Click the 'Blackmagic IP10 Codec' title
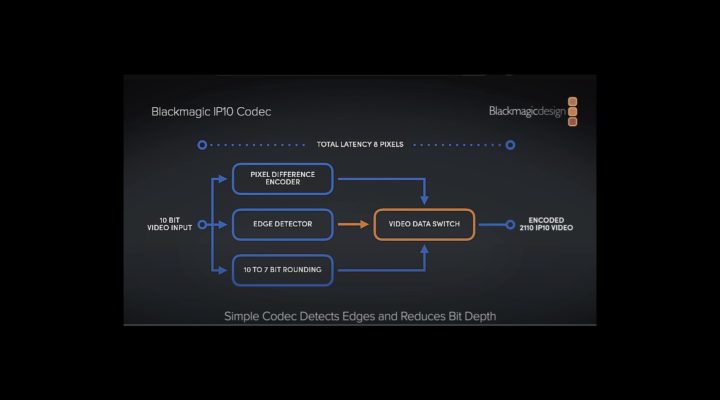The height and width of the screenshot is (400, 720). point(211,112)
